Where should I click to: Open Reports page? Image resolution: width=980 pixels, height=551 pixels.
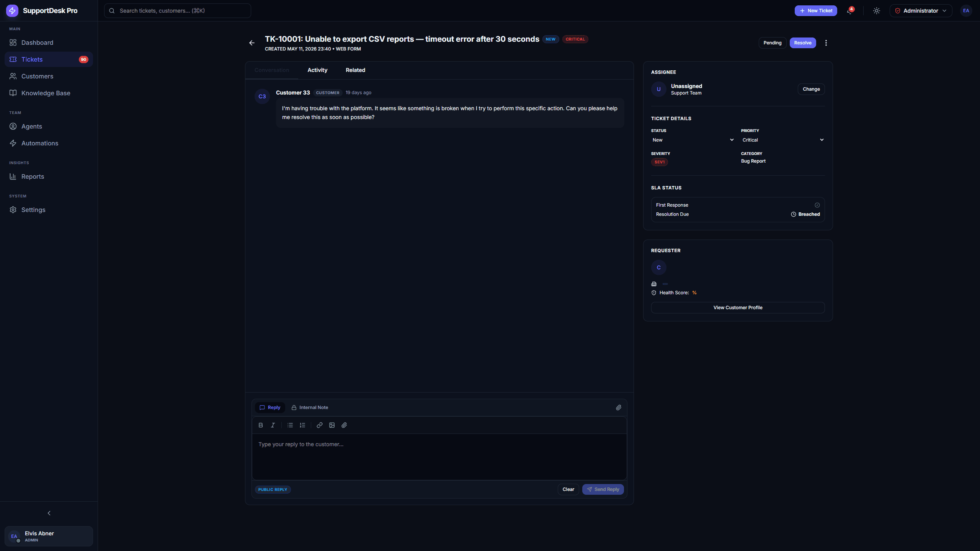click(x=49, y=176)
